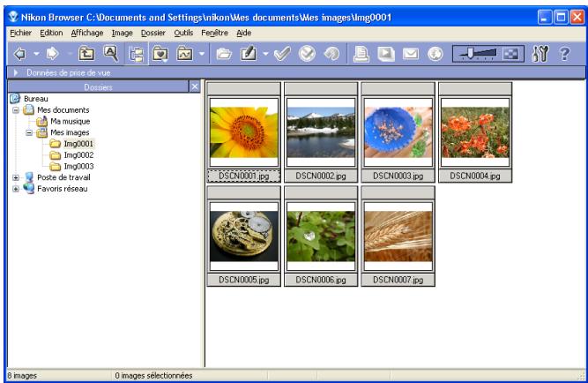Open the Back history dropdown arrow
588x383 pixels.
tap(36, 54)
